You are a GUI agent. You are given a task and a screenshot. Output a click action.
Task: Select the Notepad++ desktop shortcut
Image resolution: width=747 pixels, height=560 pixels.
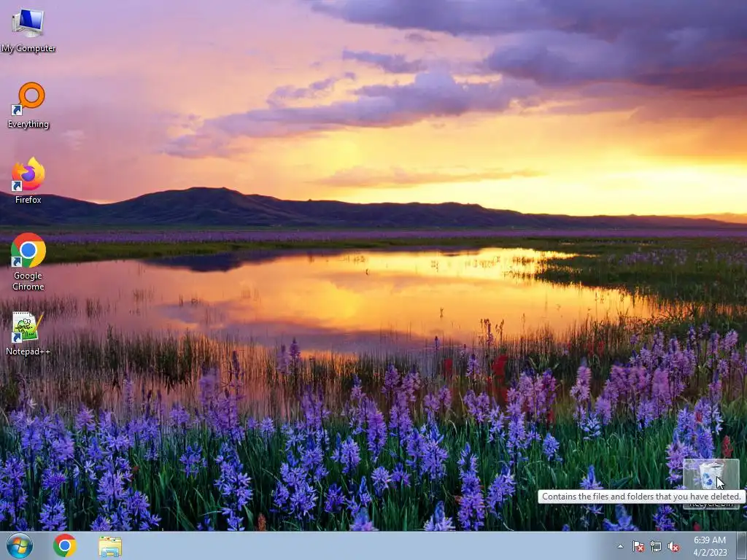tap(28, 333)
